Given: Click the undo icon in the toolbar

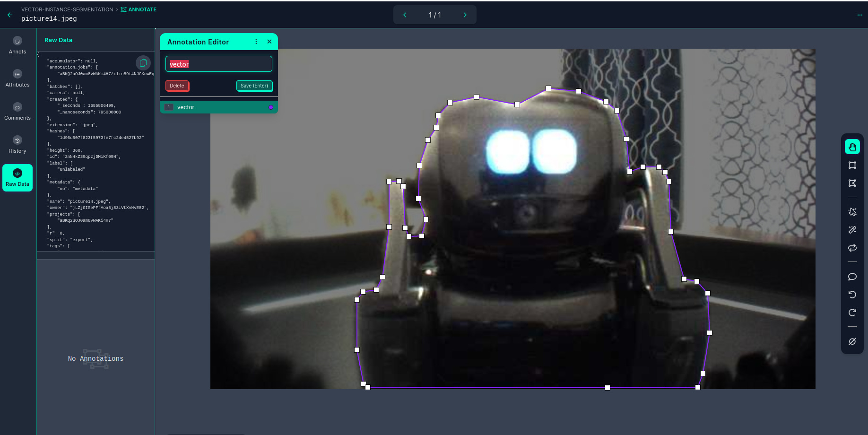Looking at the screenshot, I should 852,294.
